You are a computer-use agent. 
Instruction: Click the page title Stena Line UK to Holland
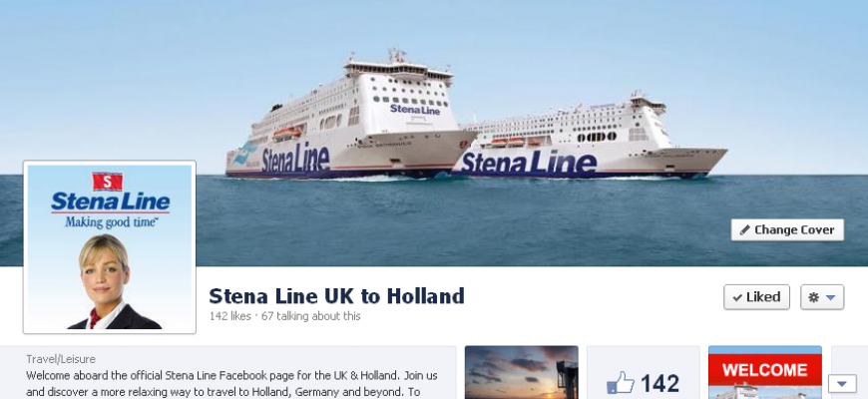pyautogui.click(x=336, y=296)
